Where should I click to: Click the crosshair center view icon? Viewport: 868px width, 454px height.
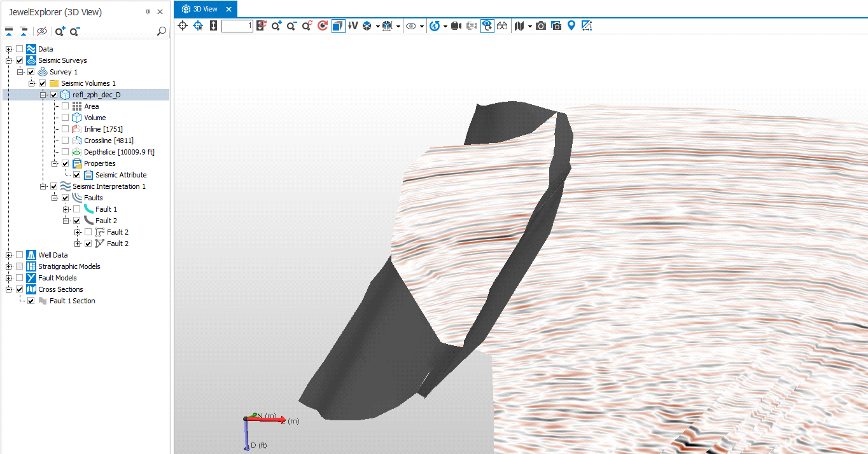pos(183,26)
